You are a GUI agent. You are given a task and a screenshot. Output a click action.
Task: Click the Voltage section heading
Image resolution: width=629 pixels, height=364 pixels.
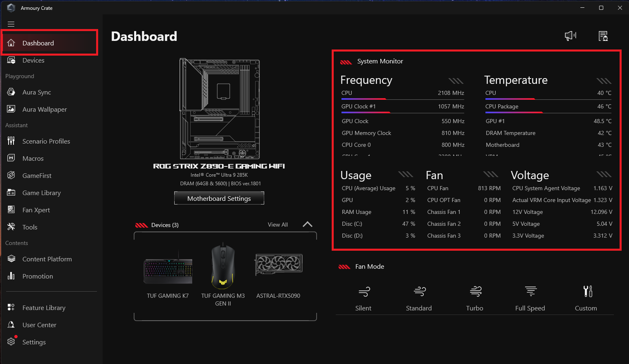(530, 175)
